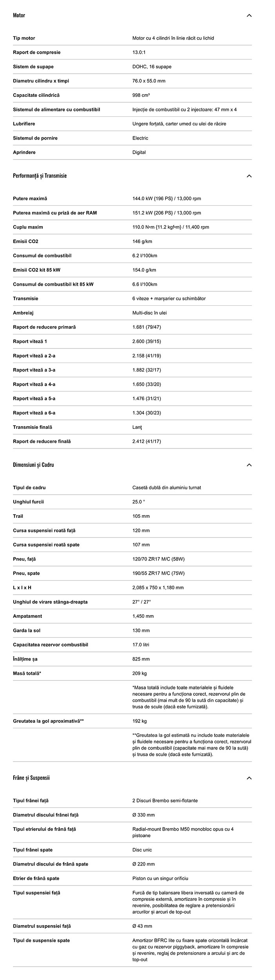Click the Cuplu maxim row label

tap(28, 227)
